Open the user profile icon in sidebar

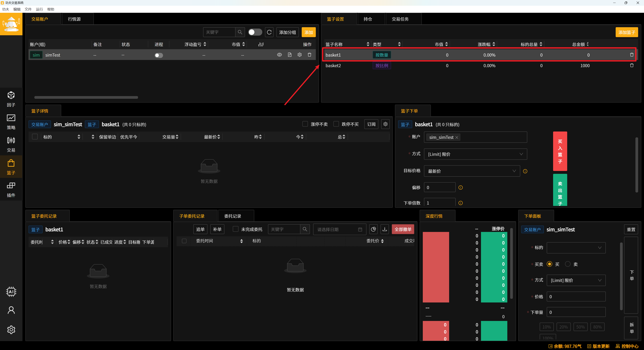pos(11,310)
